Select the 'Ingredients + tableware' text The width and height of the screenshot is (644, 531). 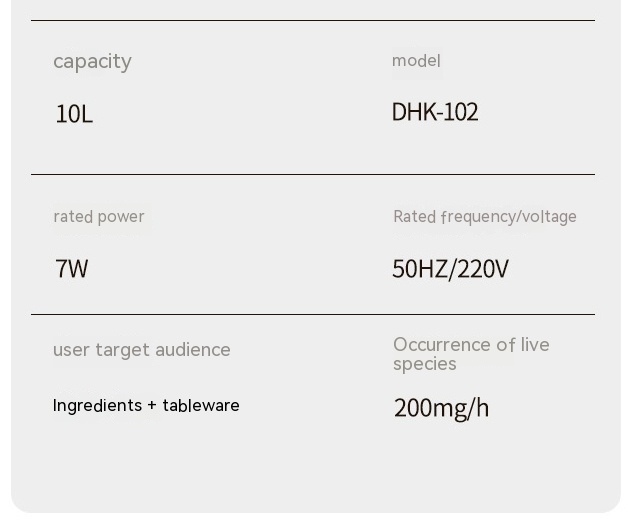pos(146,406)
